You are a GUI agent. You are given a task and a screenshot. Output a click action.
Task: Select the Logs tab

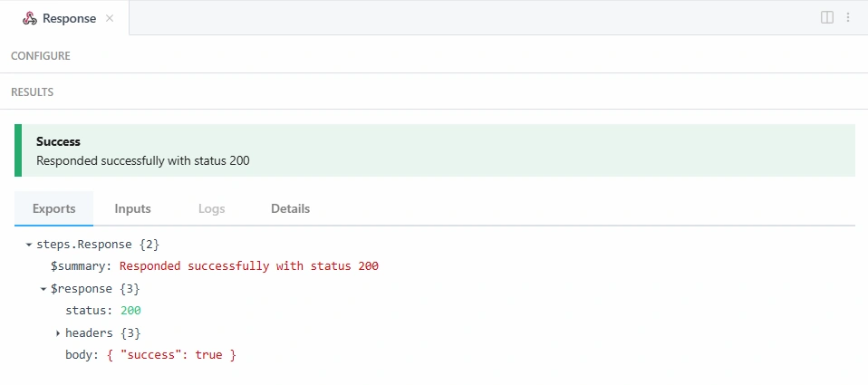pyautogui.click(x=211, y=208)
